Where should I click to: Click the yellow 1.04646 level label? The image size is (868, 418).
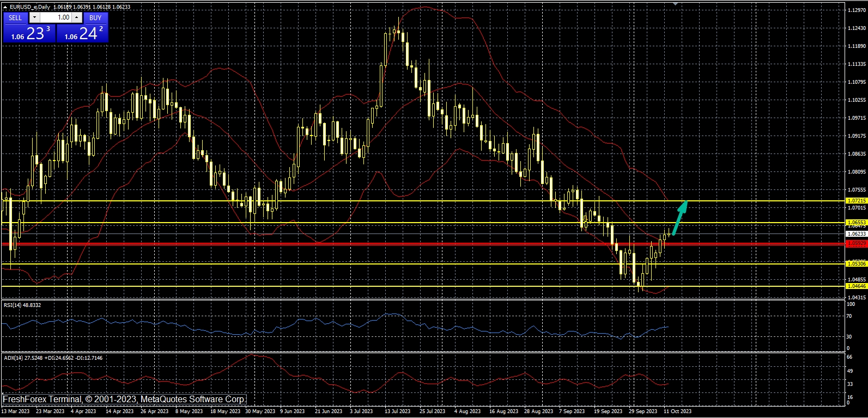coord(856,286)
